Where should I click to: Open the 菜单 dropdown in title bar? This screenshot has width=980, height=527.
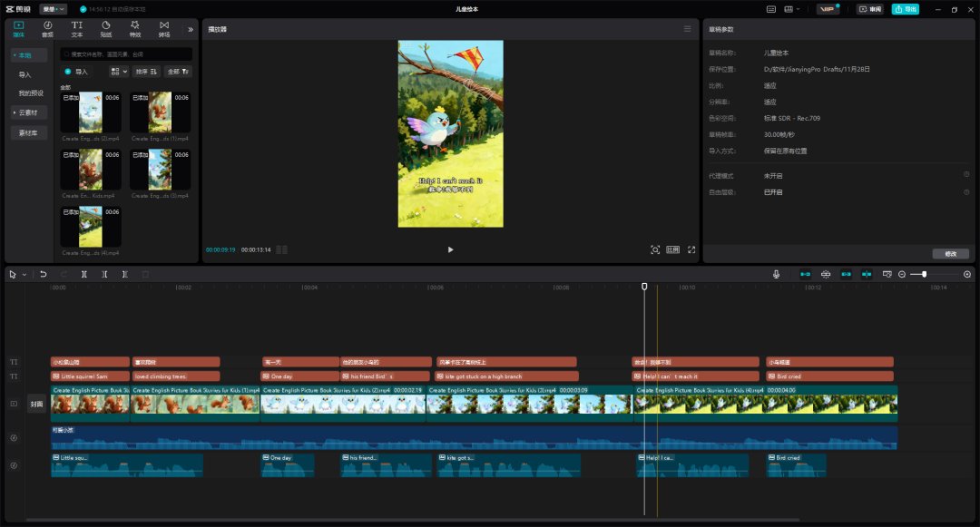coord(53,9)
